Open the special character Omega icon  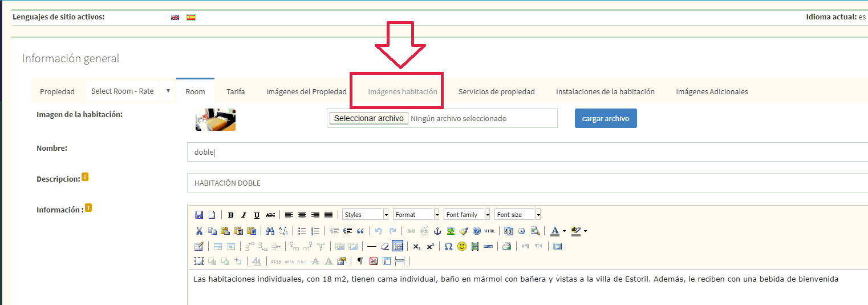tap(448, 247)
